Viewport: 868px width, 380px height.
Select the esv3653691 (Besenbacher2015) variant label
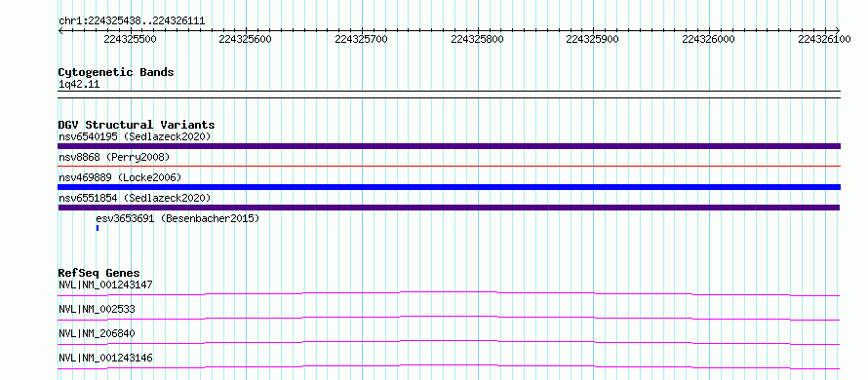point(178,218)
